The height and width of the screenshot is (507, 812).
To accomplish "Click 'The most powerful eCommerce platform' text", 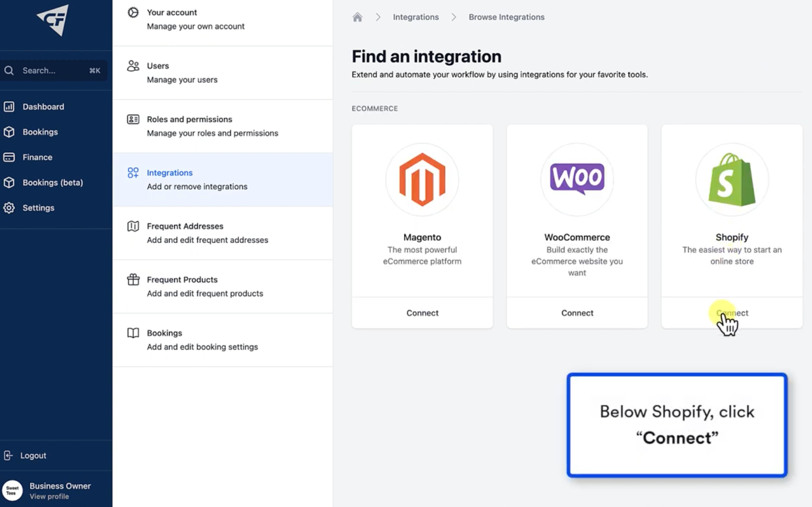I will click(x=422, y=256).
